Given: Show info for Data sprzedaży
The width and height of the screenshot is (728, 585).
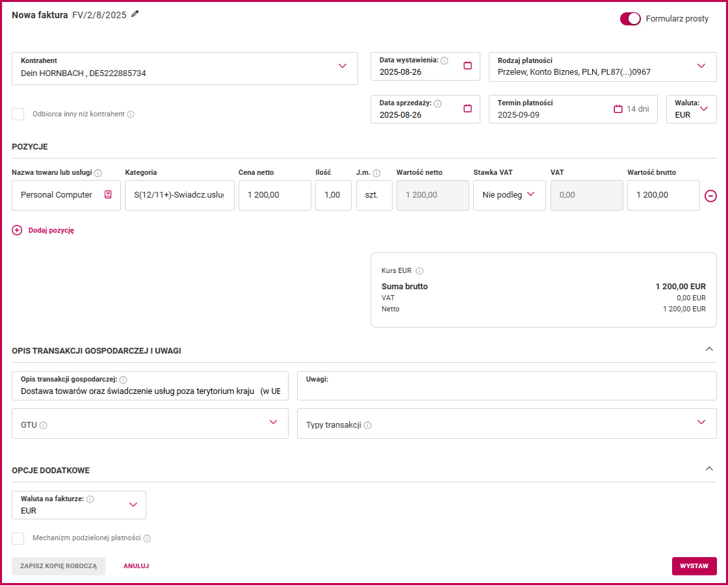Looking at the screenshot, I should click(x=438, y=103).
